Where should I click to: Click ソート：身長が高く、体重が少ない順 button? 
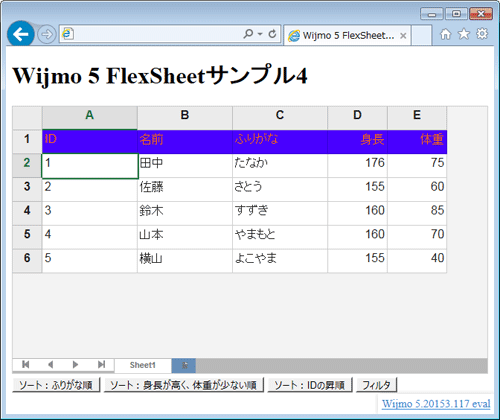tap(184, 385)
